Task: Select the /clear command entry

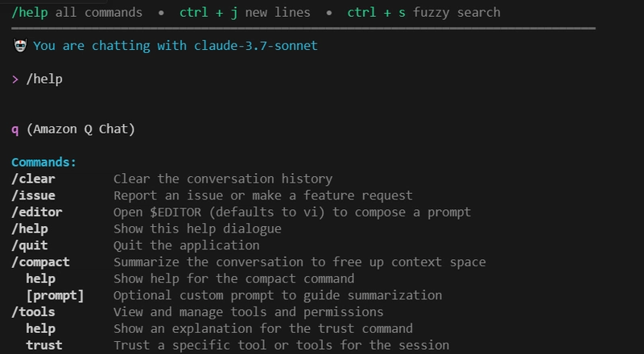Action: 33,179
